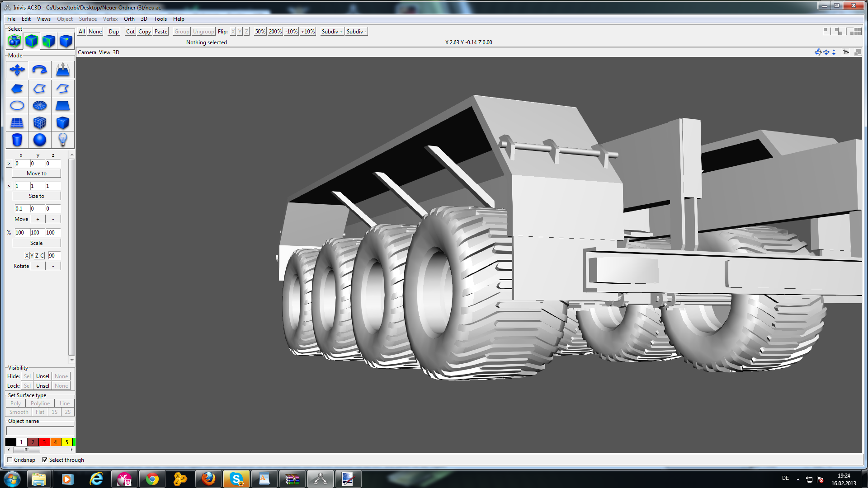
Task: Click the Scale button
Action: [x=37, y=243]
